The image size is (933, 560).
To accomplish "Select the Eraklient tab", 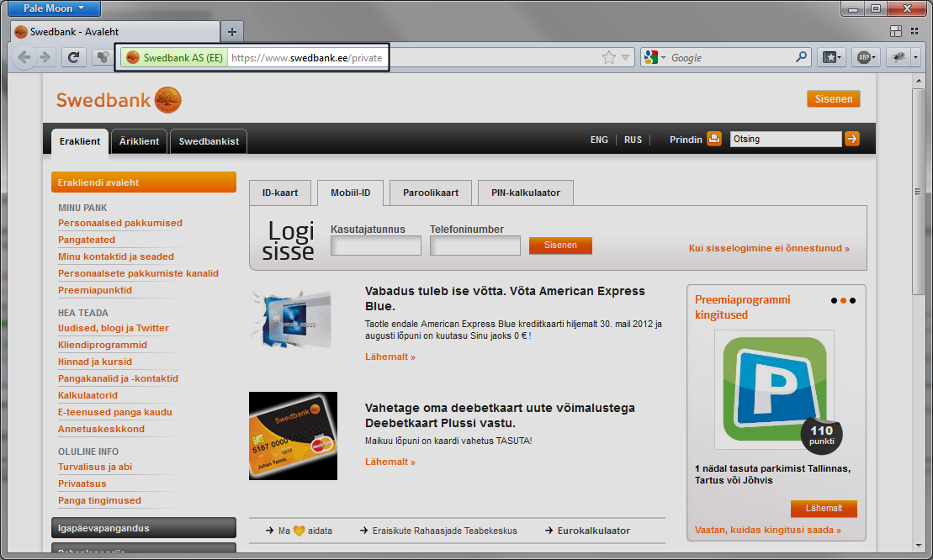I will (80, 141).
